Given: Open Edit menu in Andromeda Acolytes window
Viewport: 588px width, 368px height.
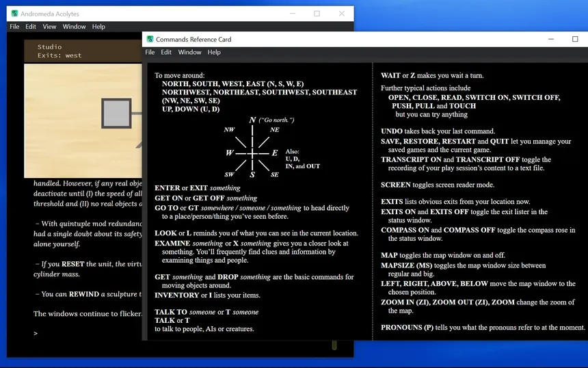Looking at the screenshot, I should [30, 27].
